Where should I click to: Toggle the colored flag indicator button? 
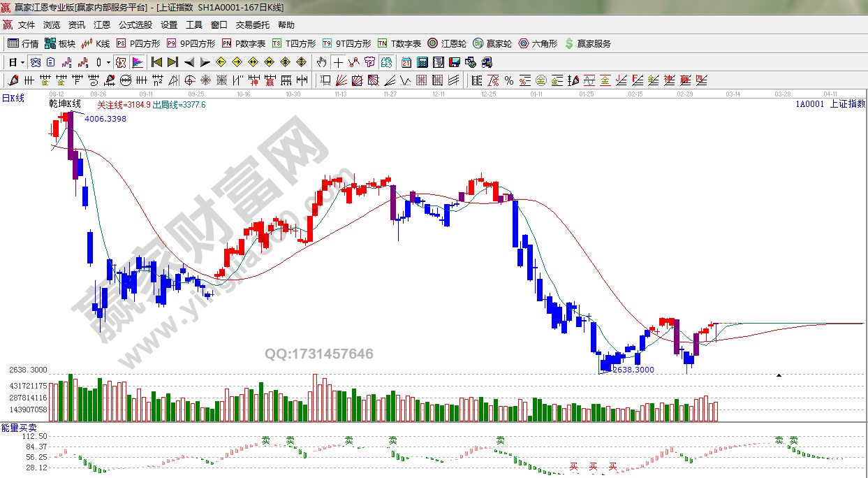138,62
